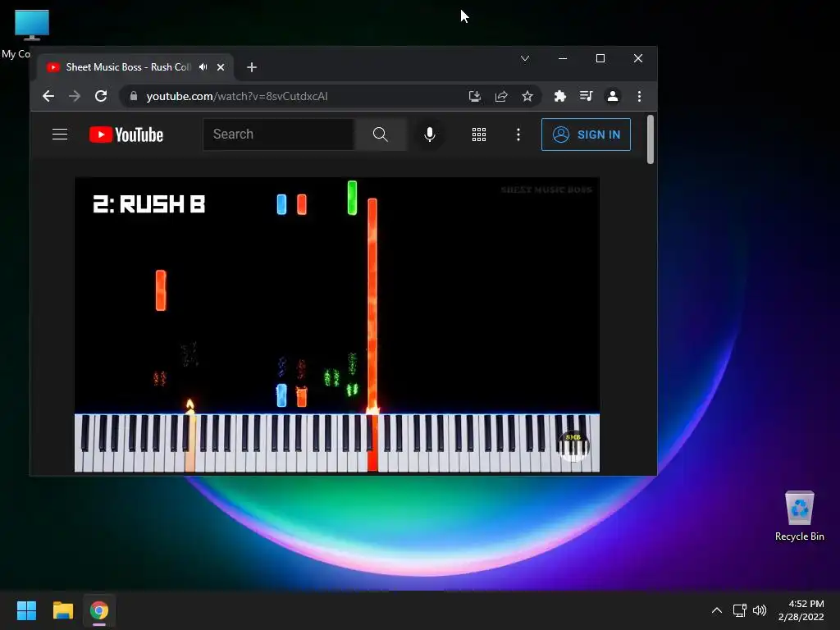The width and height of the screenshot is (840, 630).
Task: Open the YouTube hamburger guide menu
Action: [60, 135]
